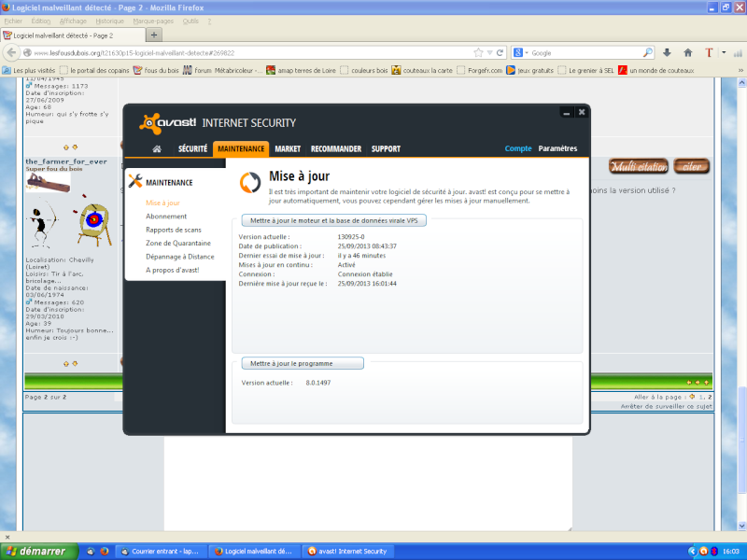Open the Compte link in avast
This screenshot has width=747, height=560.
518,148
